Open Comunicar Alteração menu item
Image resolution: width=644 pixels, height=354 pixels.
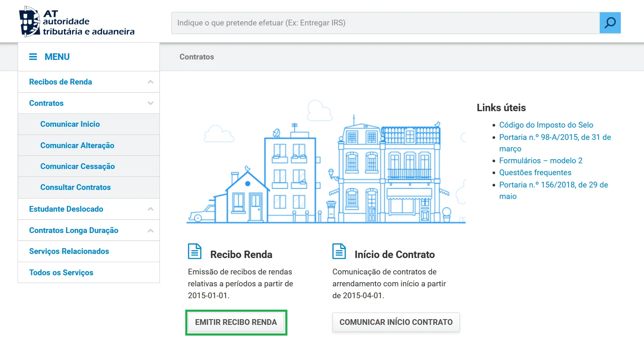pos(77,146)
